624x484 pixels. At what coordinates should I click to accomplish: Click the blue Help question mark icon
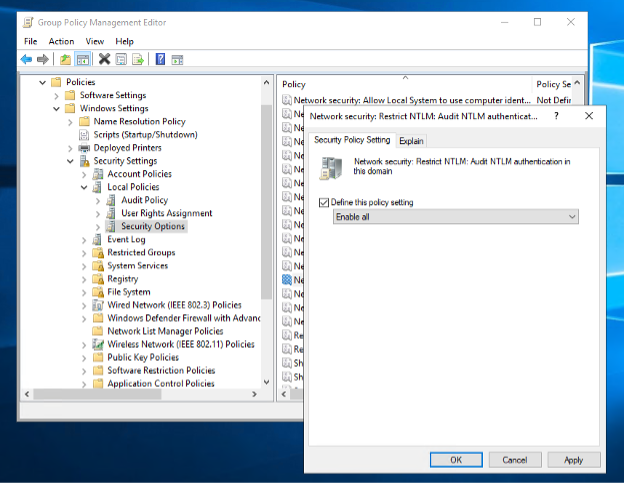(x=160, y=59)
